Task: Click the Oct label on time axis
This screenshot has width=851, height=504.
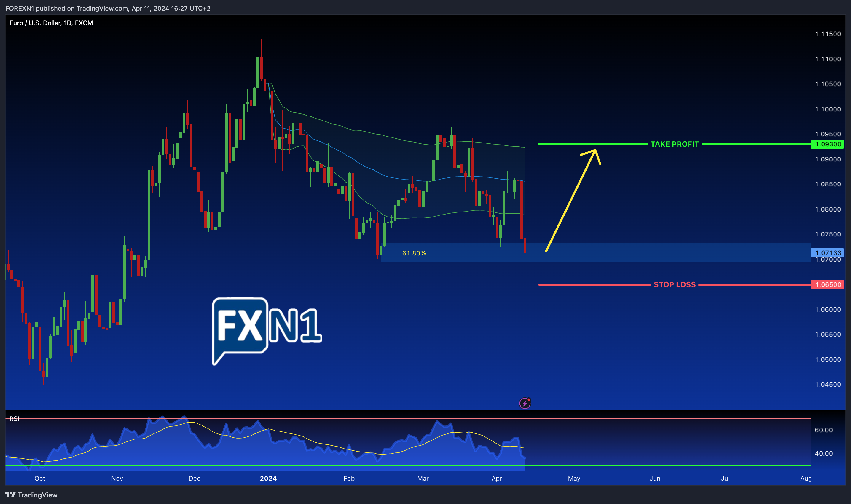Action: tap(40, 478)
